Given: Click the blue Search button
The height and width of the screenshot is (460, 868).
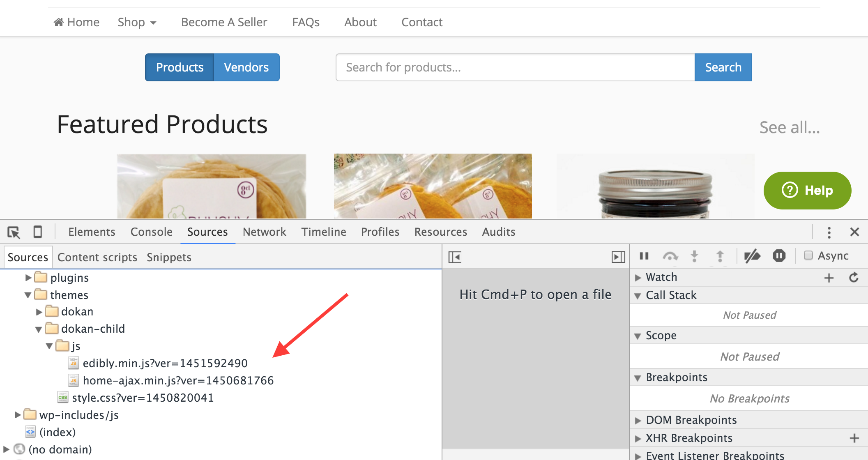Looking at the screenshot, I should coord(723,67).
